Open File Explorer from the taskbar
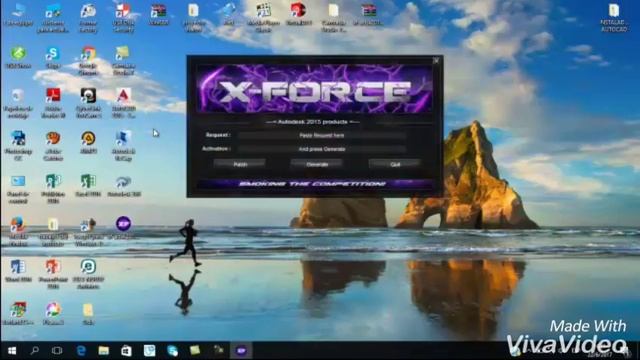 click(103, 351)
